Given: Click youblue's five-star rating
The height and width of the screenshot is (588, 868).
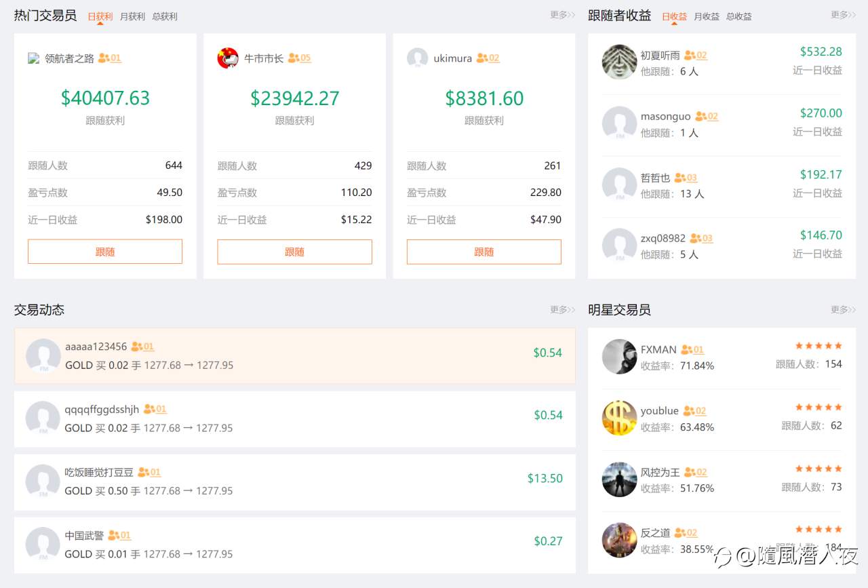Looking at the screenshot, I should [x=818, y=407].
